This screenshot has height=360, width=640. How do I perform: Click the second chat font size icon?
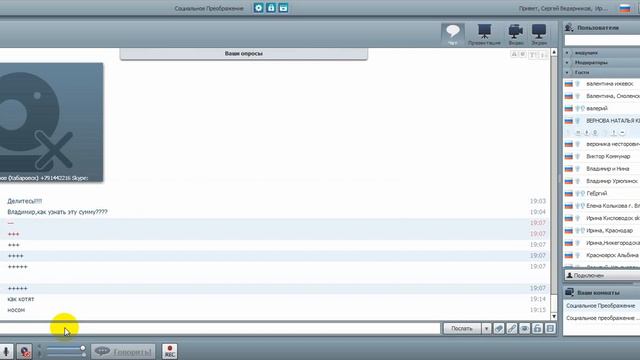pyautogui.click(x=522, y=54)
